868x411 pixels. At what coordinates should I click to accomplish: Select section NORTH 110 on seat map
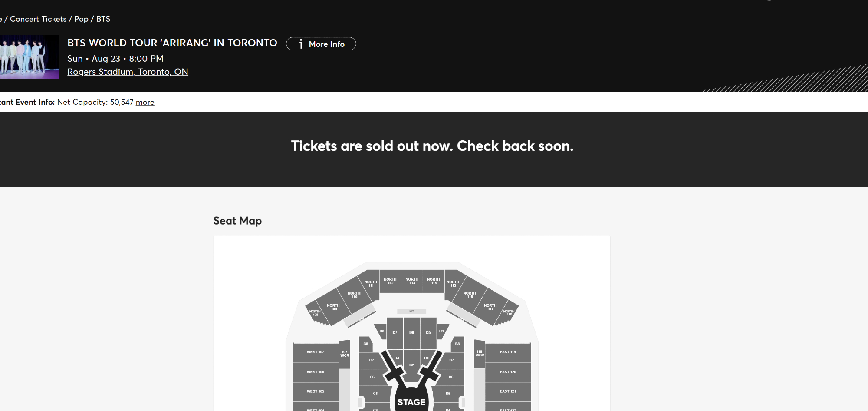point(354,295)
